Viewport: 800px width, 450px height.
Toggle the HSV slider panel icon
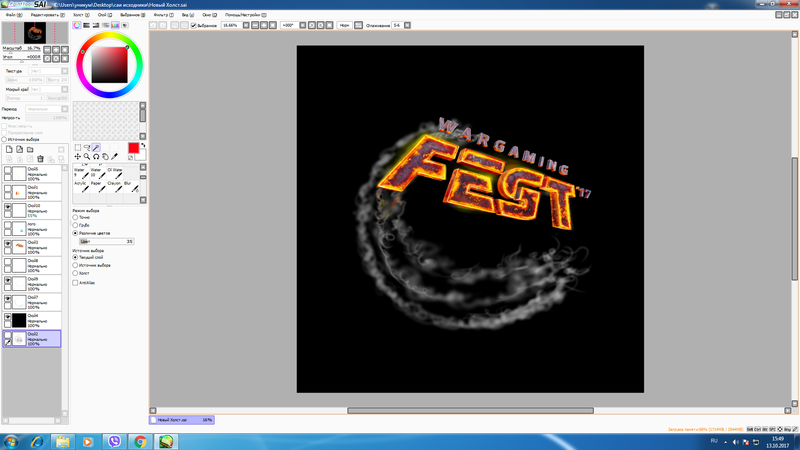96,25
